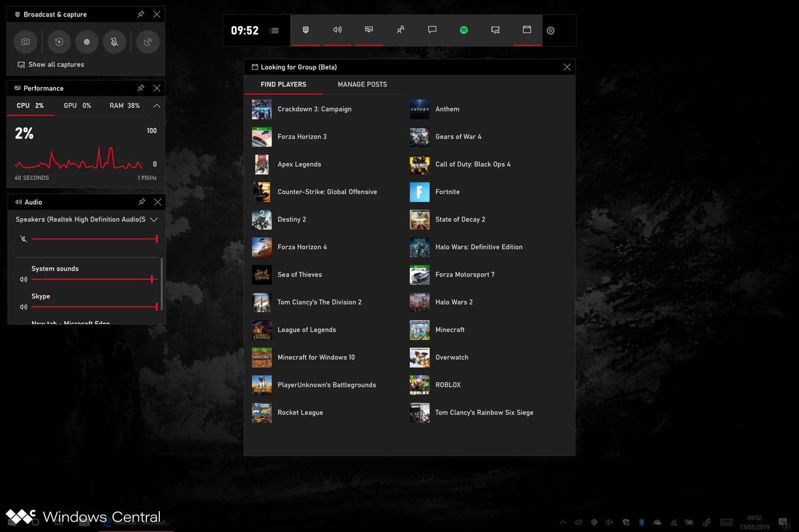Take a screenshot with the camera icon
Viewport: 799px width, 532px height.
[25, 42]
